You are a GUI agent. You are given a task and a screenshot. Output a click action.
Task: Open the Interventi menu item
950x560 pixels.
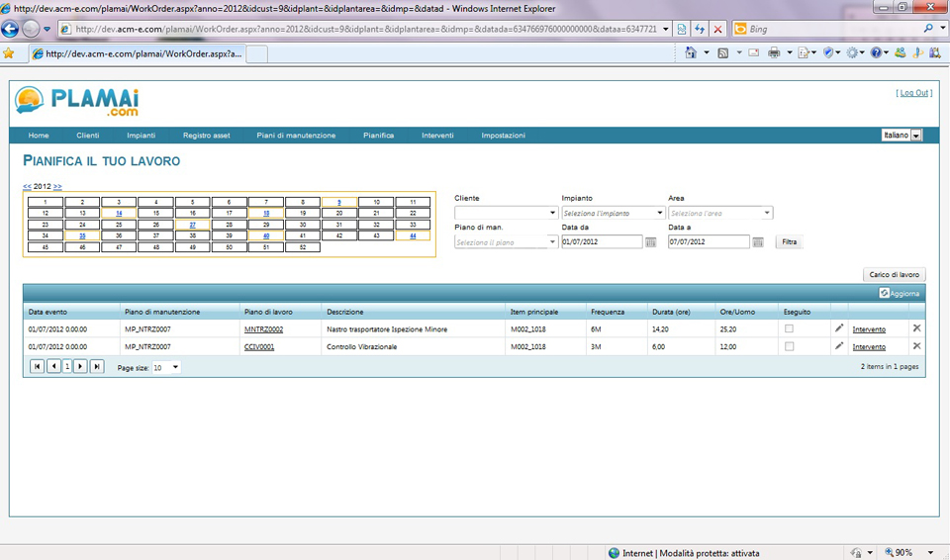(437, 136)
